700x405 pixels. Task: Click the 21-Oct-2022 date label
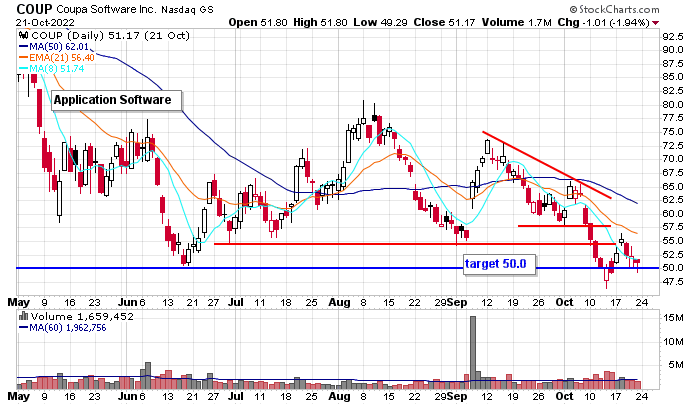click(x=45, y=22)
